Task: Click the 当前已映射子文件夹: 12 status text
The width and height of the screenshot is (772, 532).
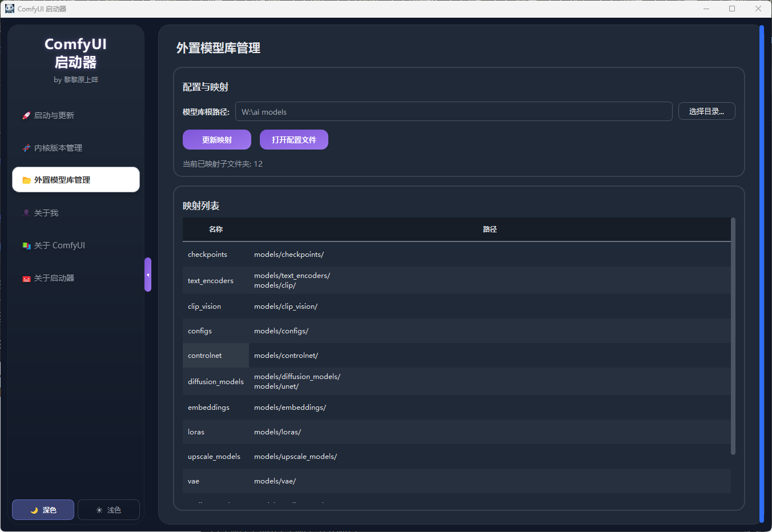Action: tap(223, 164)
